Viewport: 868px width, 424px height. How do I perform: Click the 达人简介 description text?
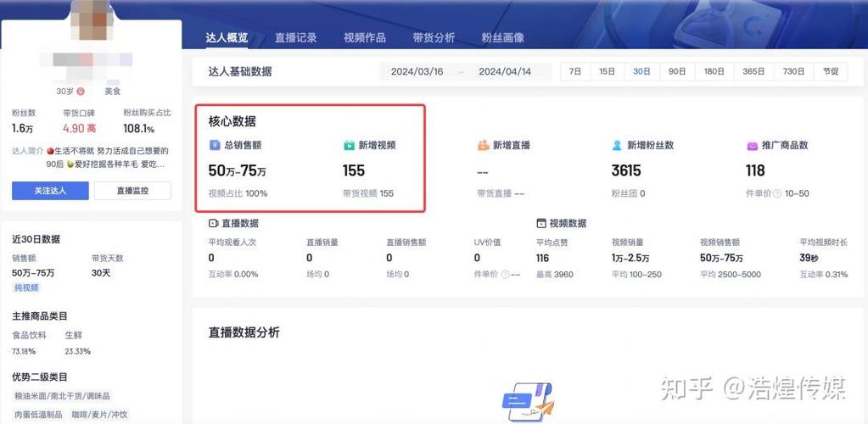[90, 158]
